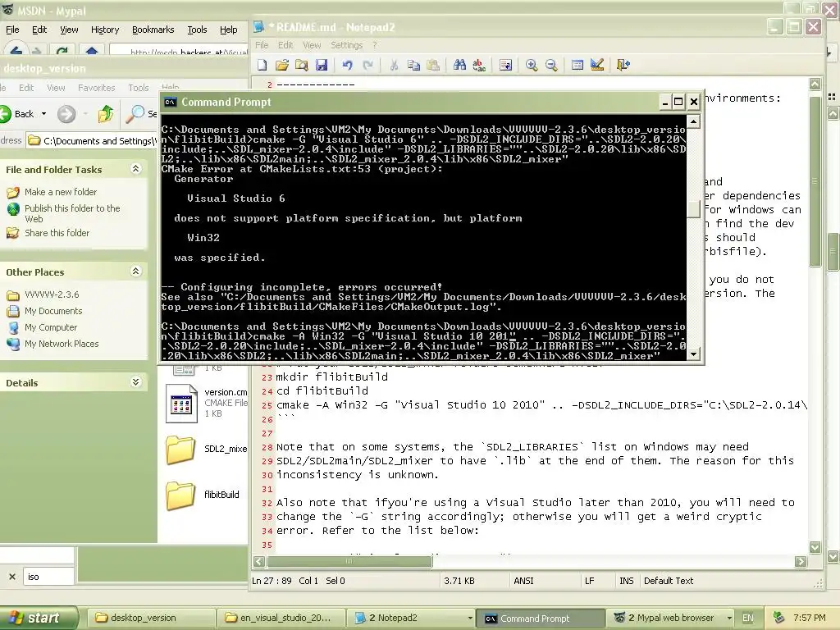840x630 pixels.
Task: Open My Network Places link
Action: click(x=62, y=344)
